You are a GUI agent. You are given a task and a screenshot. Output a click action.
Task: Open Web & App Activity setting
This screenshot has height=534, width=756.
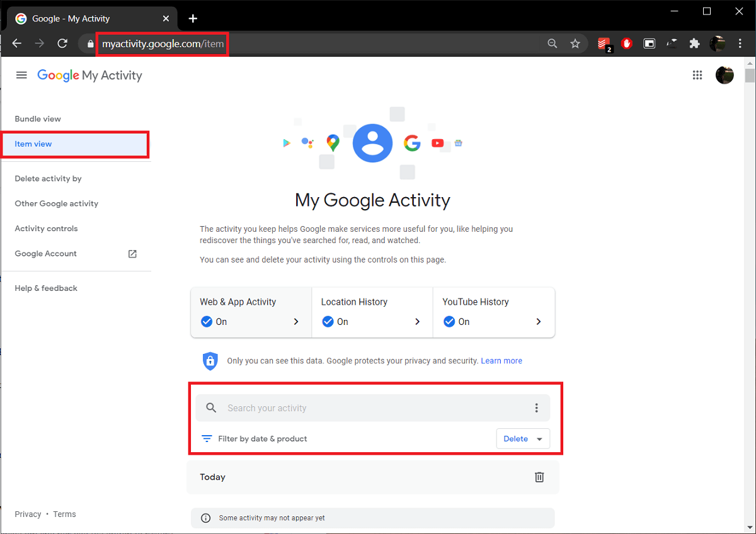251,312
